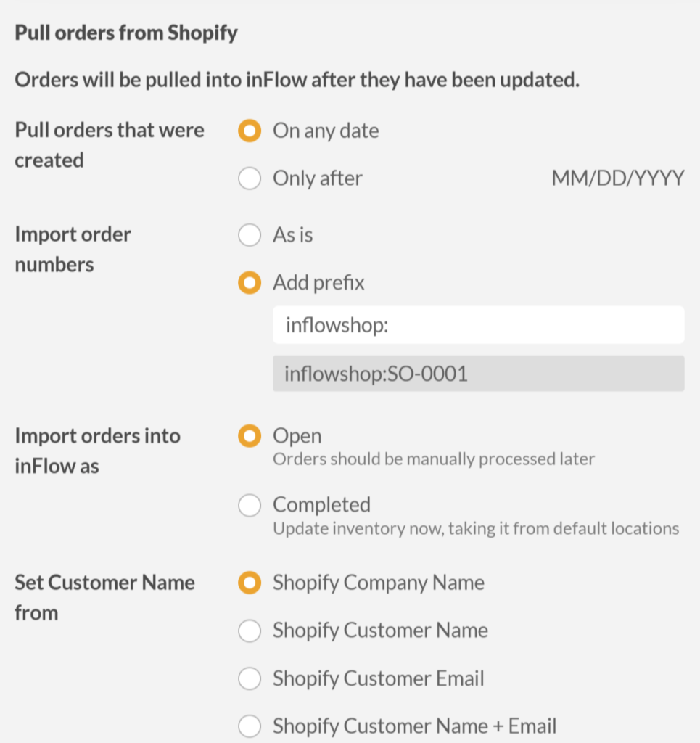
Task: Click the "Pull orders that were created" label
Action: point(110,145)
